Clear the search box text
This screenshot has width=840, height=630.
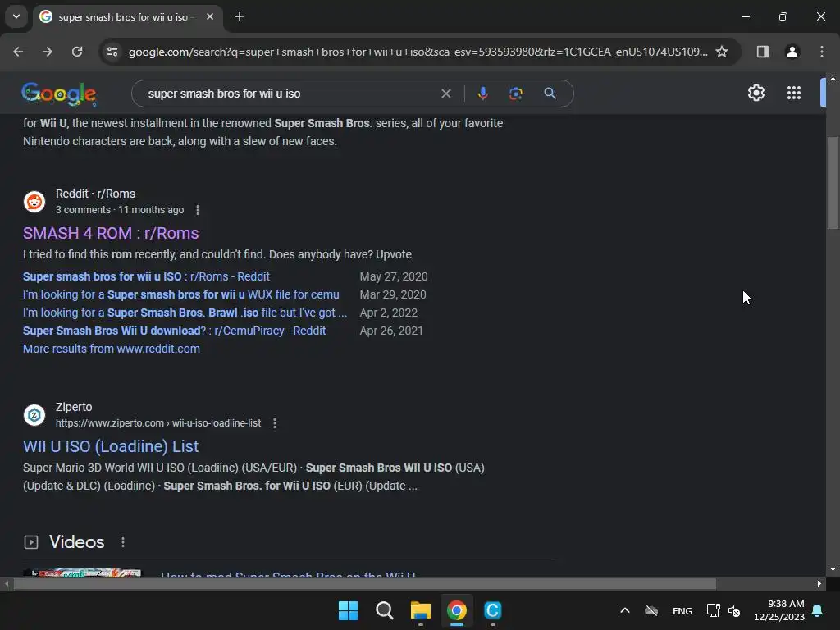point(445,94)
